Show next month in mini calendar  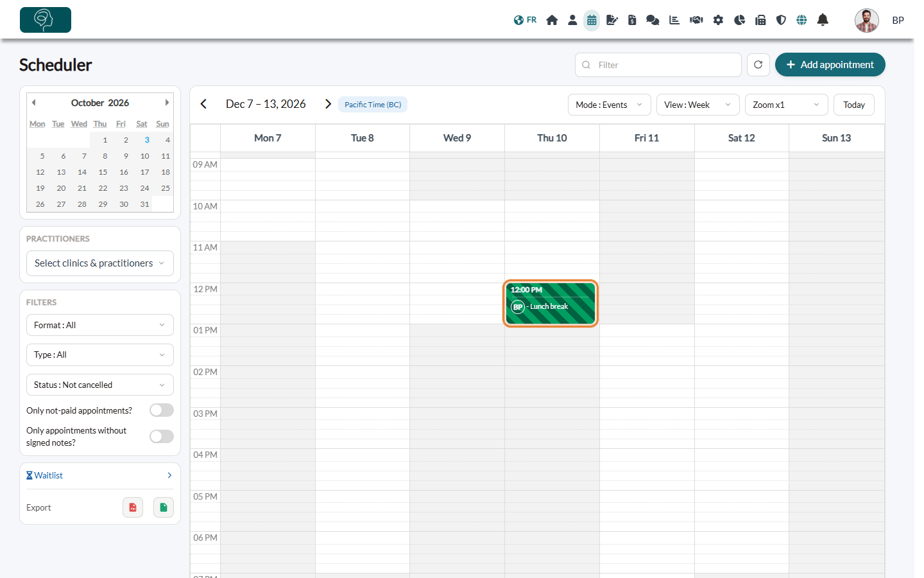coord(167,103)
